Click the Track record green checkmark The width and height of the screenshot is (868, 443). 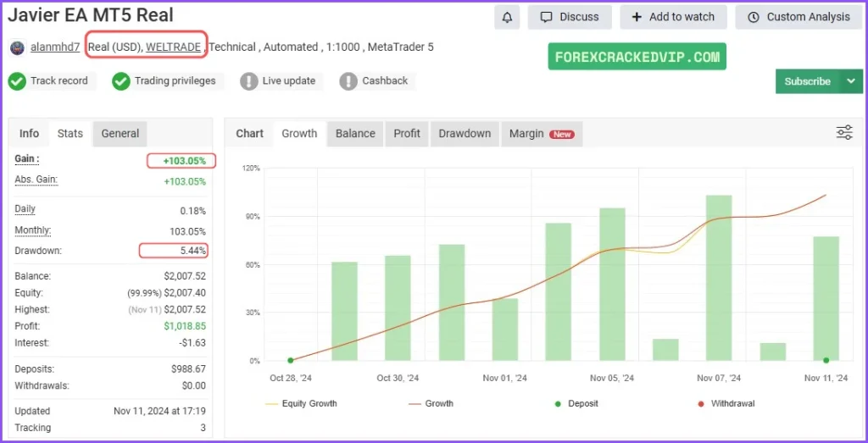click(17, 81)
